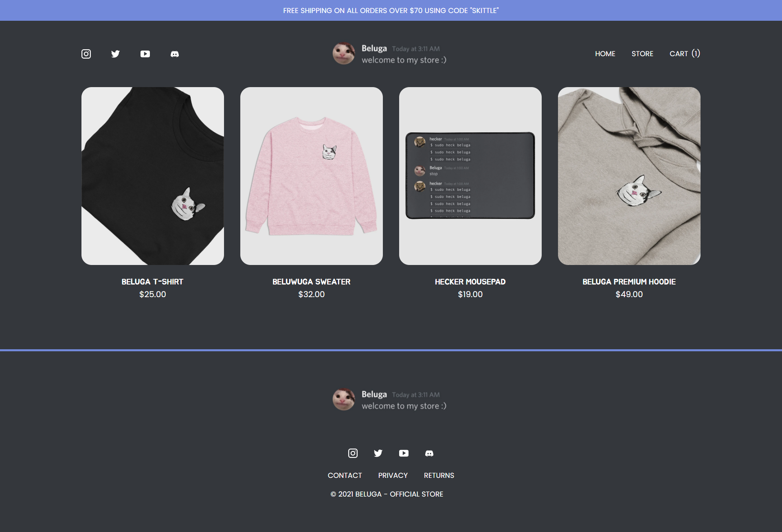The image size is (782, 532).
Task: Click the Instagram icon in header
Action: coord(86,54)
